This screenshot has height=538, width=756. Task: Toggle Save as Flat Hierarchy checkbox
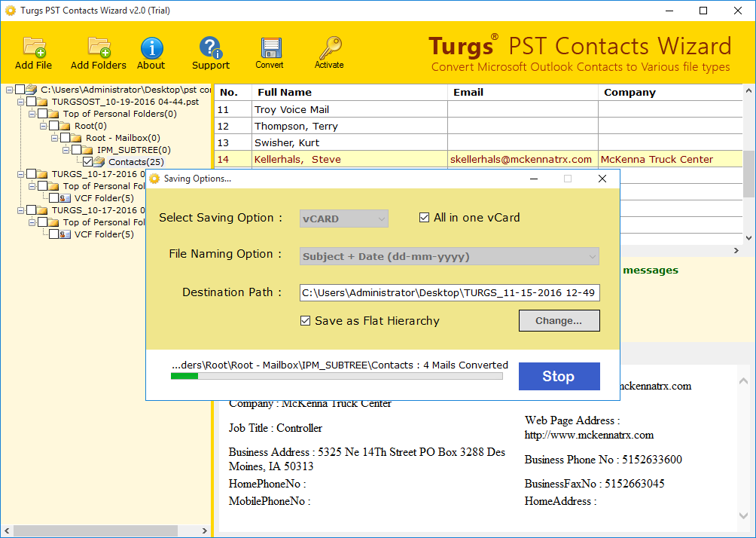pyautogui.click(x=305, y=320)
